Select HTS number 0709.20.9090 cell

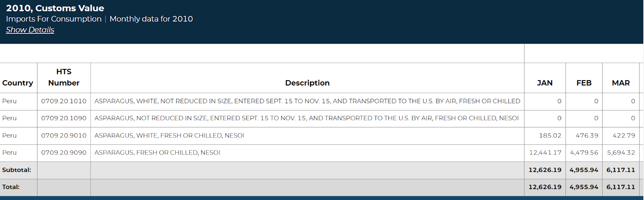(x=64, y=153)
